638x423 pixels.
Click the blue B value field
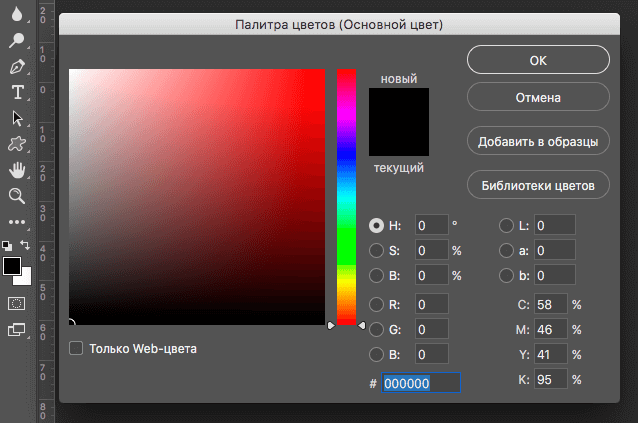[432, 354]
